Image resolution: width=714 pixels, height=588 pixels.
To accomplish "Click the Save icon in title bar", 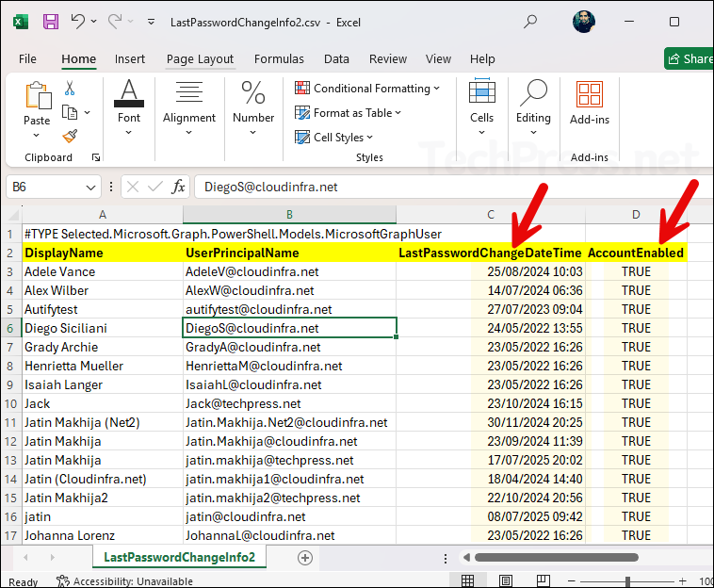I will click(51, 22).
